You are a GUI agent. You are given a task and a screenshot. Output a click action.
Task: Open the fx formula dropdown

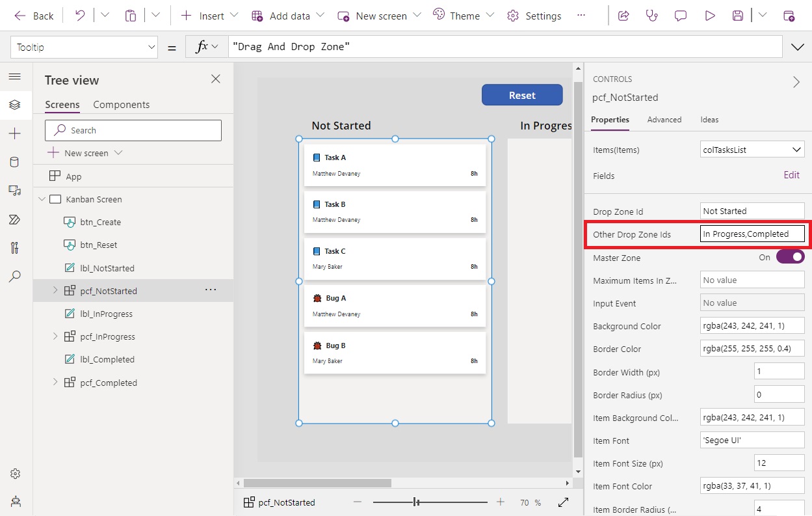[207, 46]
